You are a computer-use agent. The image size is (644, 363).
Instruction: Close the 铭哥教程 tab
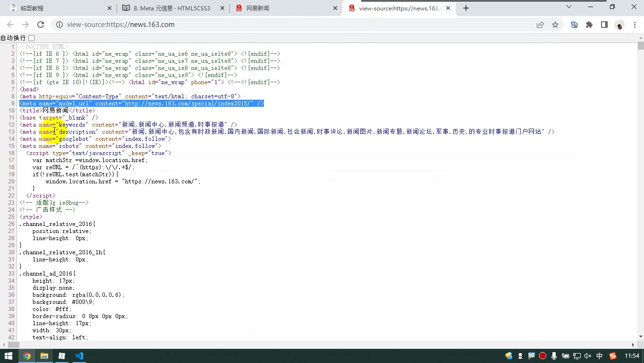110,8
